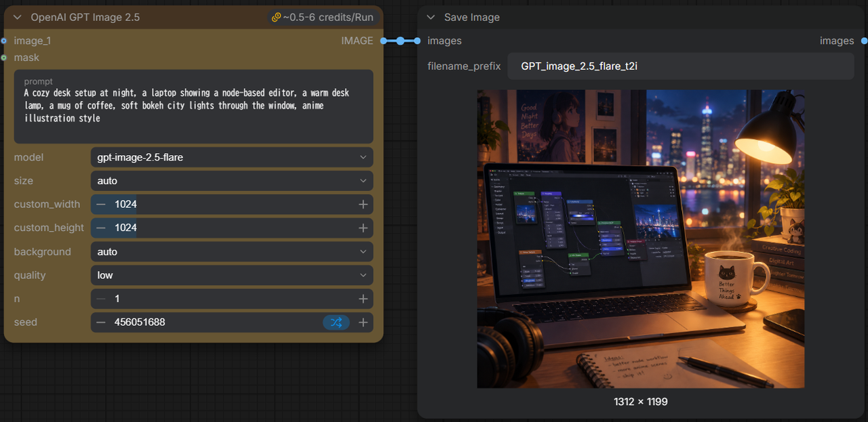
Task: Open the size dropdown
Action: (232, 181)
